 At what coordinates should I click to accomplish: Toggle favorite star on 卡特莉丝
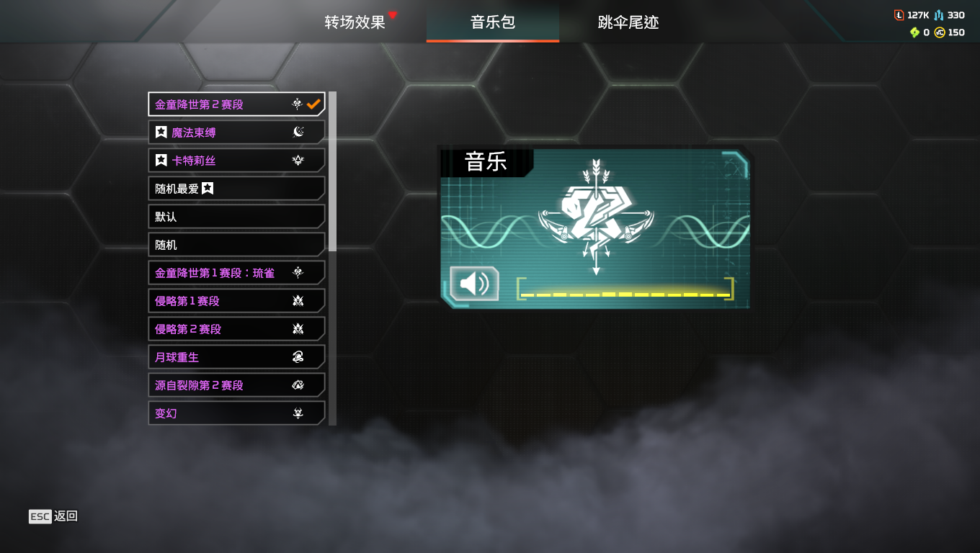[x=161, y=161]
